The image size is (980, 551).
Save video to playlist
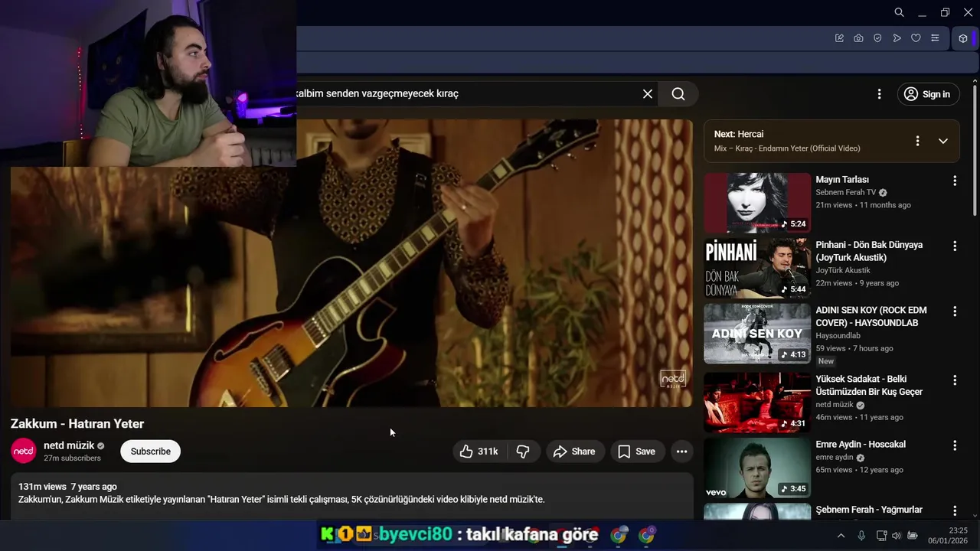click(637, 452)
